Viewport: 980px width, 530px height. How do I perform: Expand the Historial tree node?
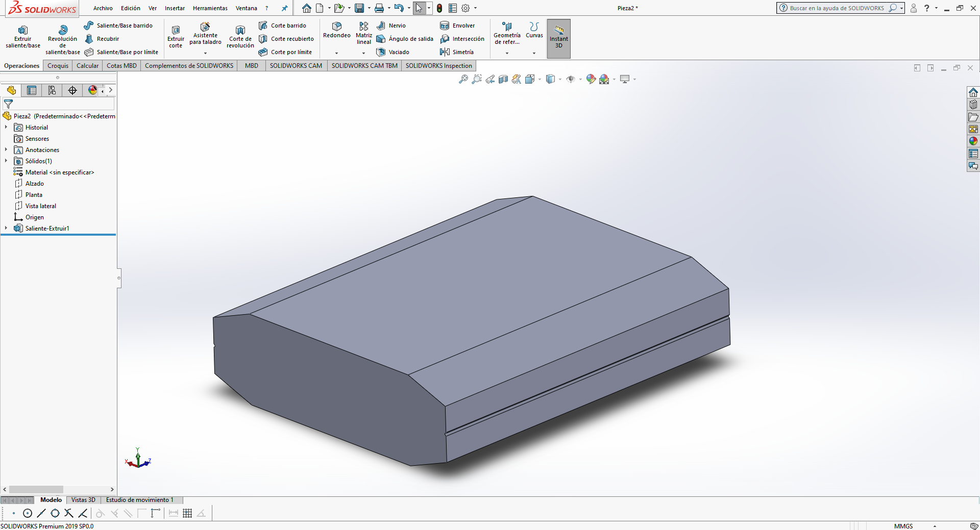[x=6, y=127]
